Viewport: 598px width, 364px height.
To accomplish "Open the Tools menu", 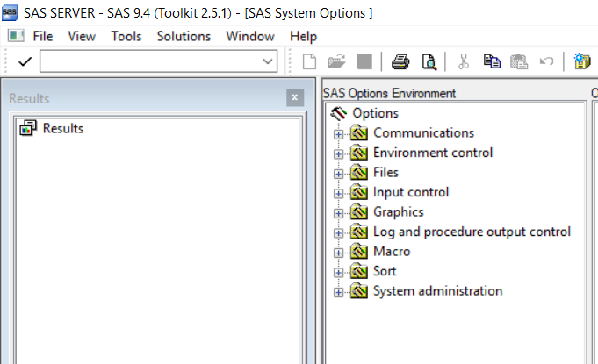I will coord(126,36).
